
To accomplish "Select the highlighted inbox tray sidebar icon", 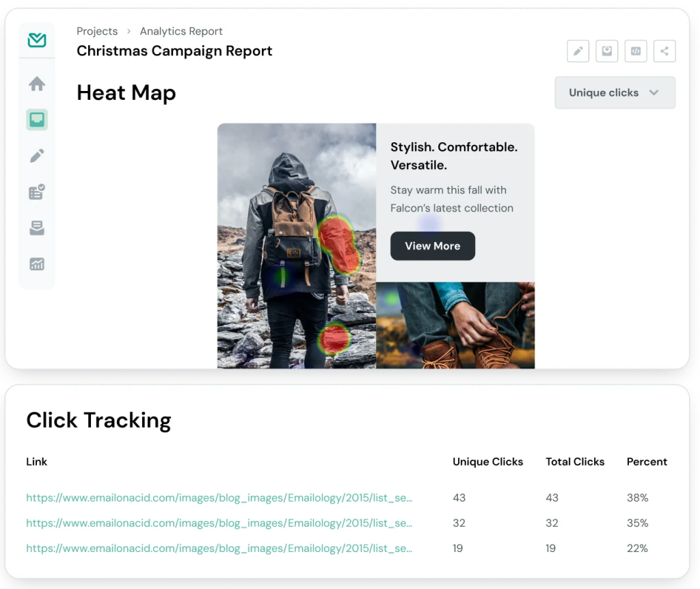I will click(37, 120).
